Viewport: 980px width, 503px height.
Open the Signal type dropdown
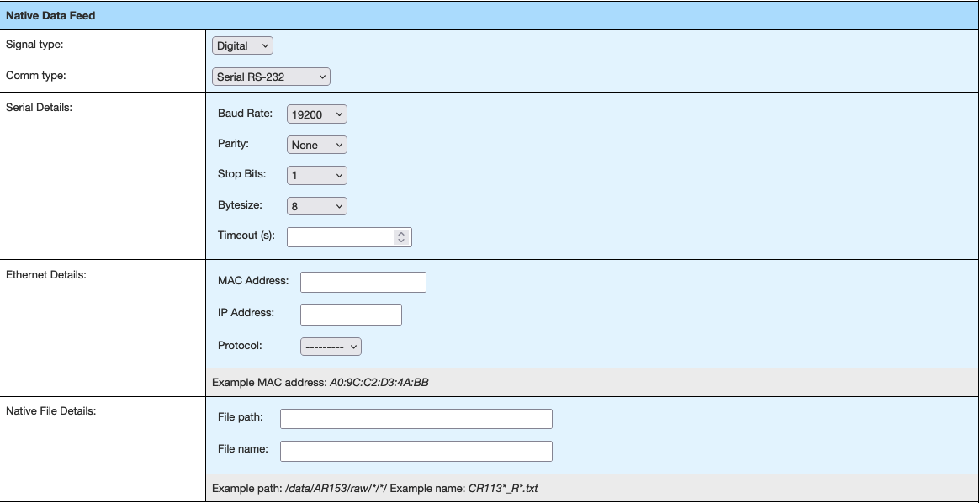pos(241,45)
